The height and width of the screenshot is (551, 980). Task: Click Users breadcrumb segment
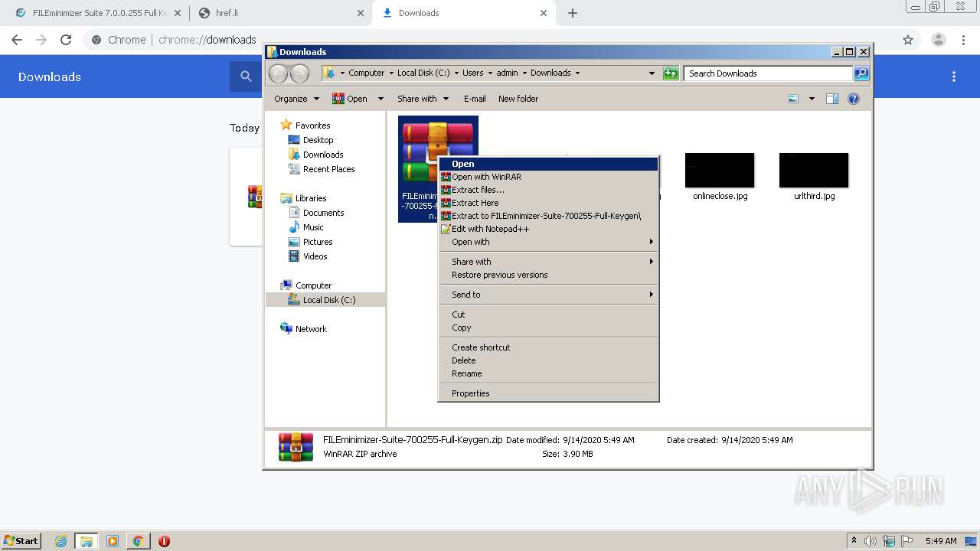pyautogui.click(x=472, y=73)
